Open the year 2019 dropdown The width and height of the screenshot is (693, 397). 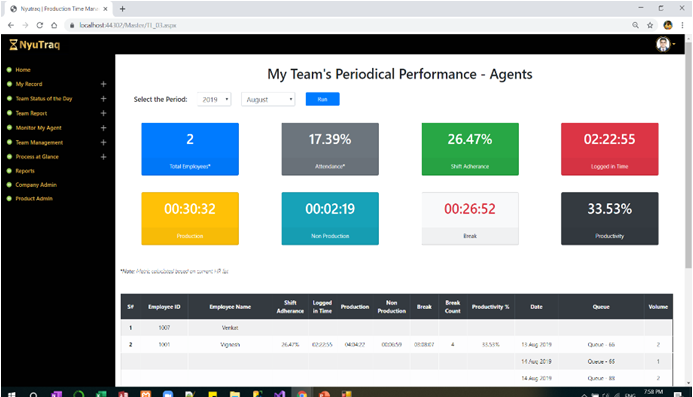(214, 99)
